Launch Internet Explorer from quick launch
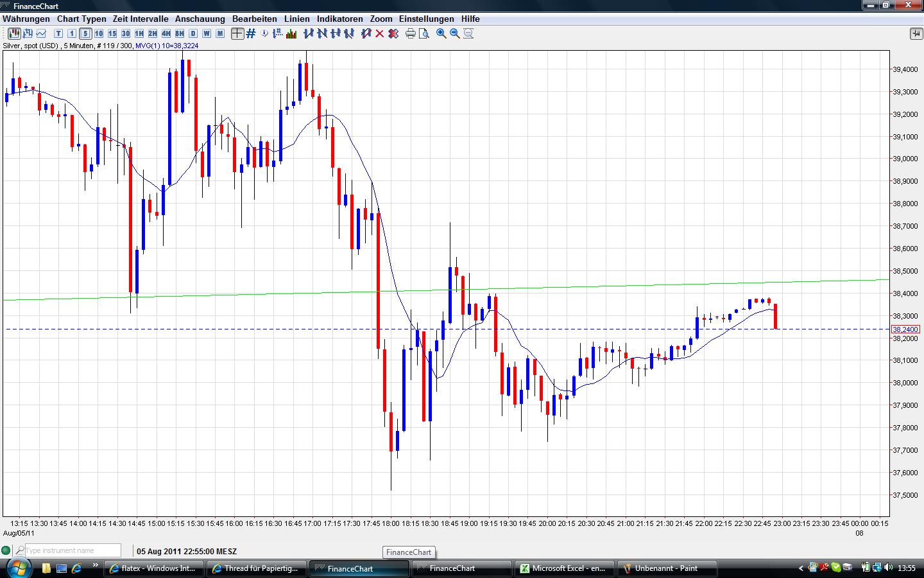Image resolution: width=924 pixels, height=578 pixels. pos(77,568)
